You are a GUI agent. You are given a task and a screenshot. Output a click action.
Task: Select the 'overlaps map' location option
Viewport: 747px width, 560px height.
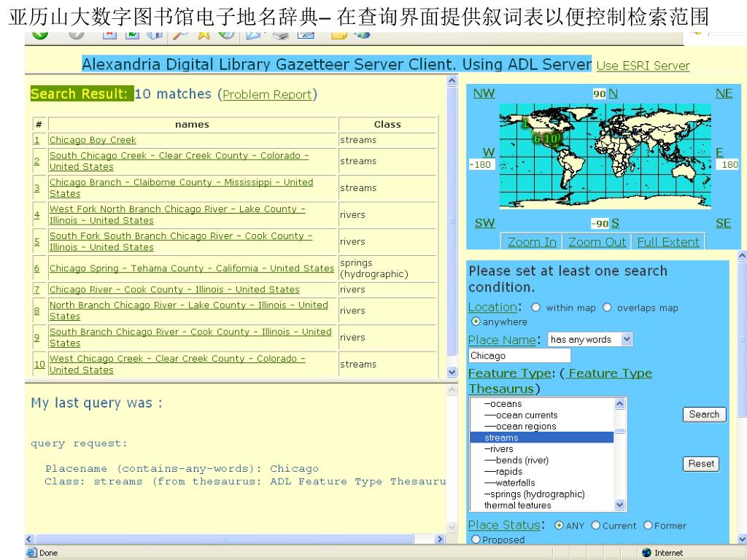click(607, 308)
